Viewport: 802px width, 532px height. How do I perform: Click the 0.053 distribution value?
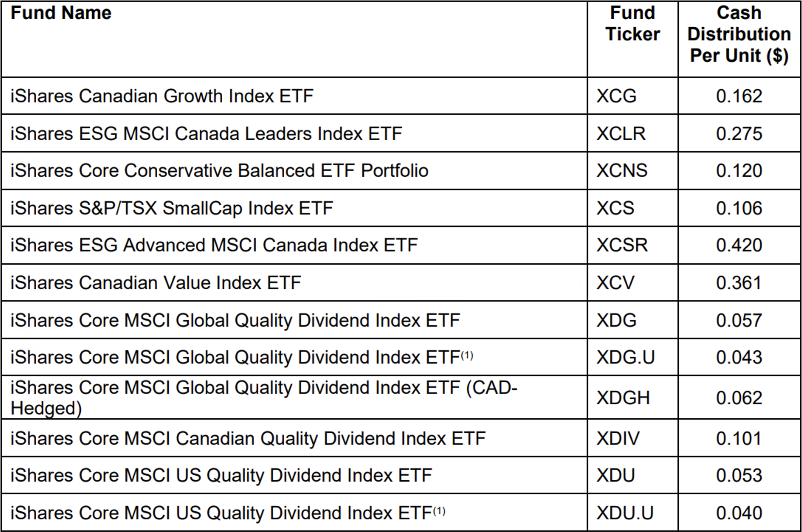(x=739, y=476)
